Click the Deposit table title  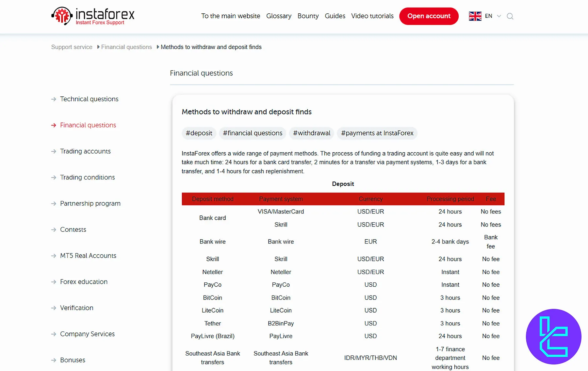(x=343, y=184)
